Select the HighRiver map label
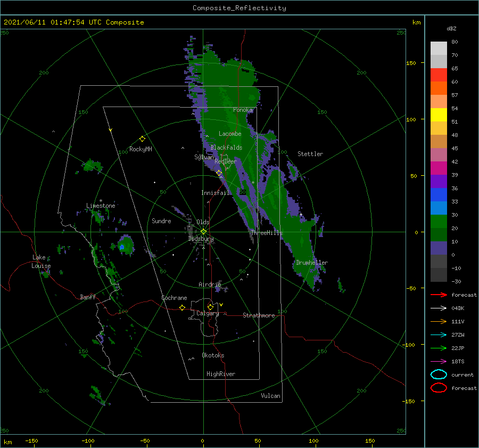 coord(221,374)
